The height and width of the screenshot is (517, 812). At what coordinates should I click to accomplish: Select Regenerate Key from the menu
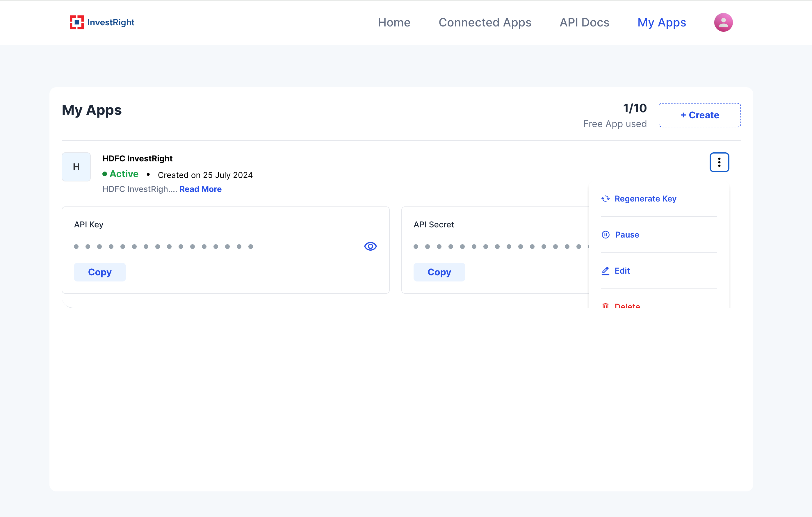[x=645, y=199]
